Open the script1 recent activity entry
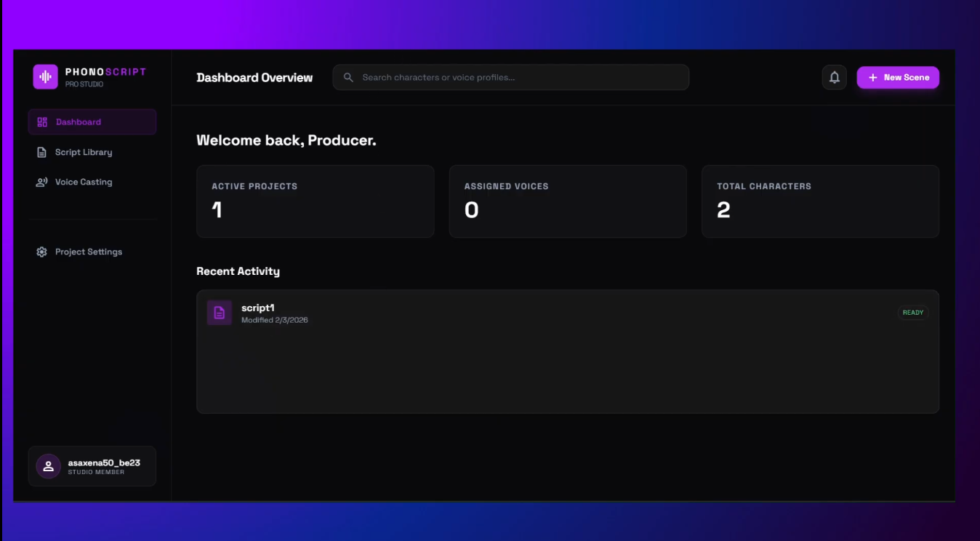 tap(568, 313)
